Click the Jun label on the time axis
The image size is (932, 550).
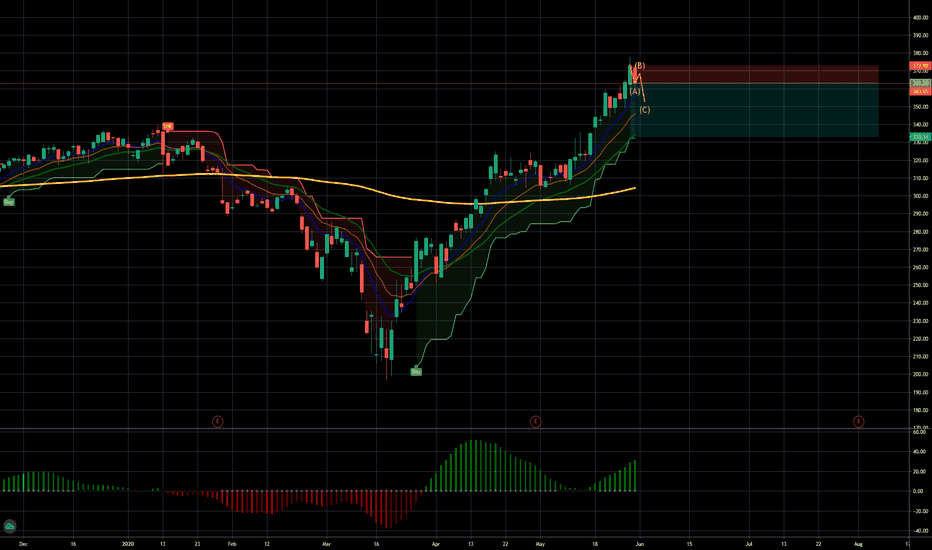[x=640, y=543]
